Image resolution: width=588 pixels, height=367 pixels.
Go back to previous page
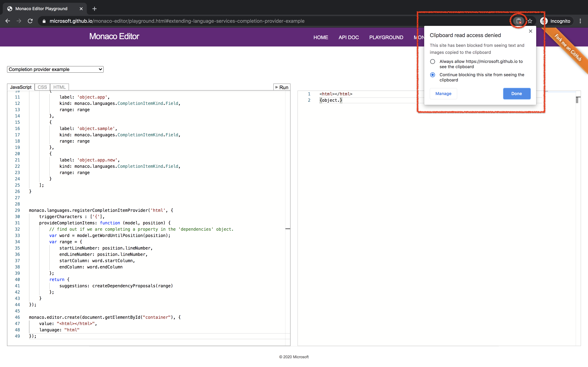[8, 21]
